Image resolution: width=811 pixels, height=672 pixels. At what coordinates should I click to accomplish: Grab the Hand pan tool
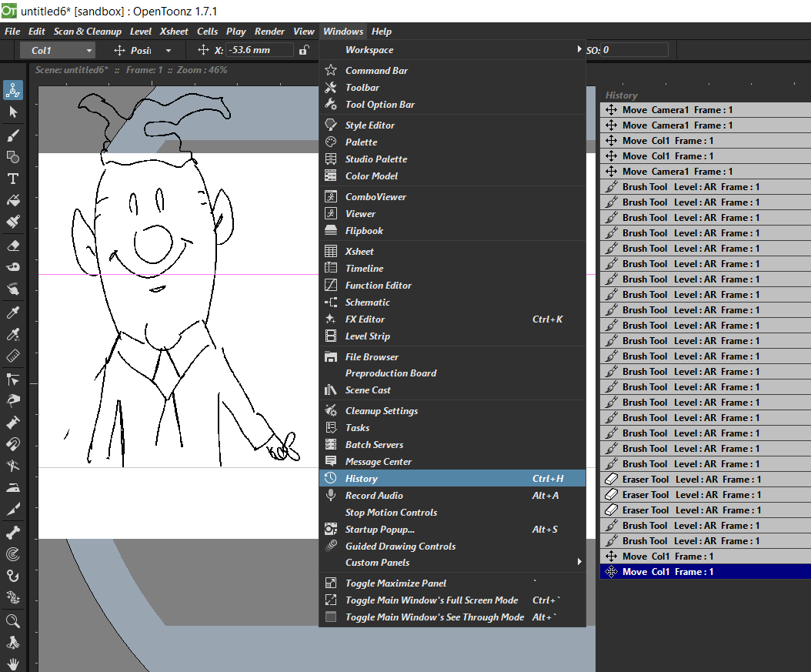pyautogui.click(x=13, y=663)
